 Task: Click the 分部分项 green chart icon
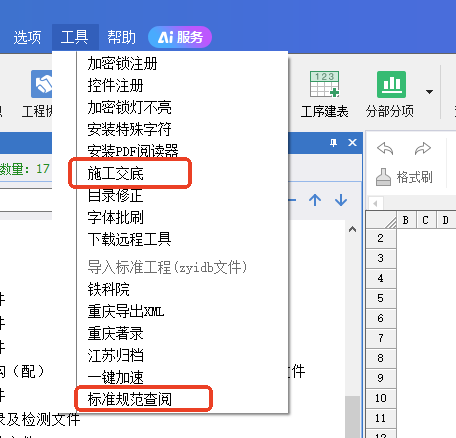[x=391, y=84]
